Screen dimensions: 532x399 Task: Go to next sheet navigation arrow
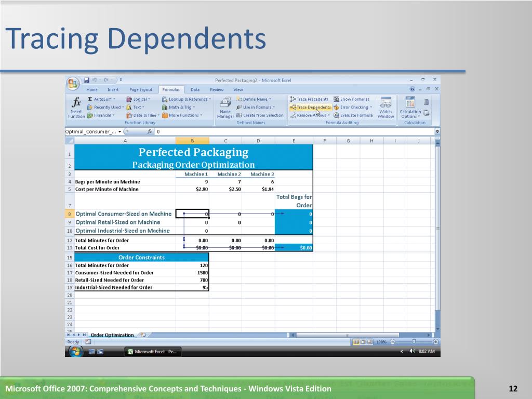[79, 335]
